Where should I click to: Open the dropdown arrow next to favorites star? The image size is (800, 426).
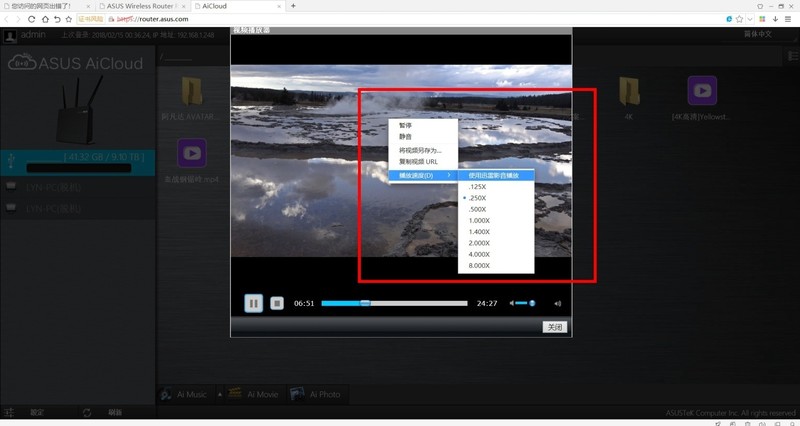tap(749, 19)
